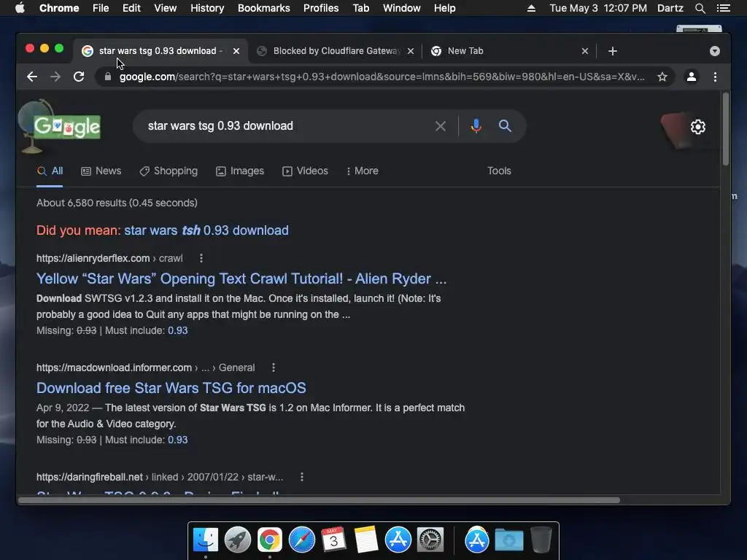Click Must include 0.93 under Alien Ryder result

click(x=178, y=330)
